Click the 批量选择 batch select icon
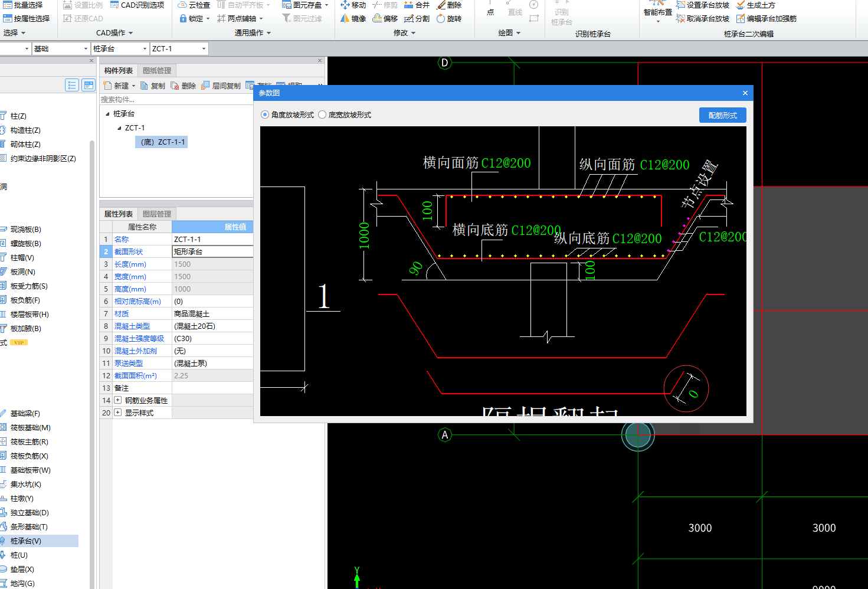 click(8, 5)
